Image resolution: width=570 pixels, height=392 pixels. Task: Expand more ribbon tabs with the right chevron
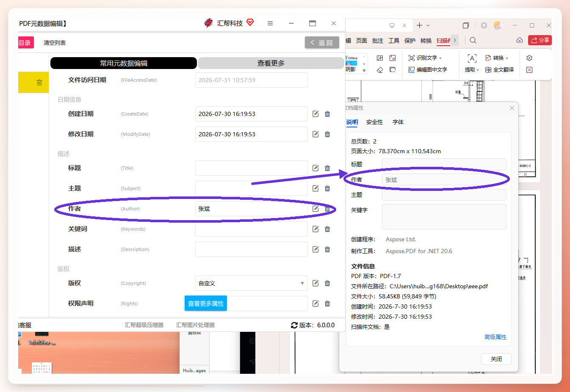pyautogui.click(x=455, y=40)
